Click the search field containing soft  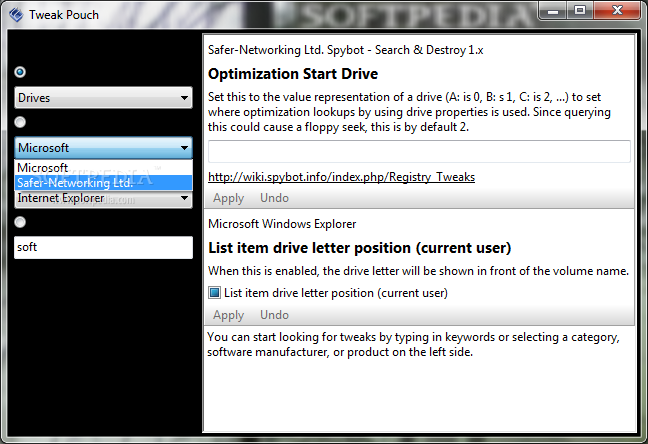103,247
